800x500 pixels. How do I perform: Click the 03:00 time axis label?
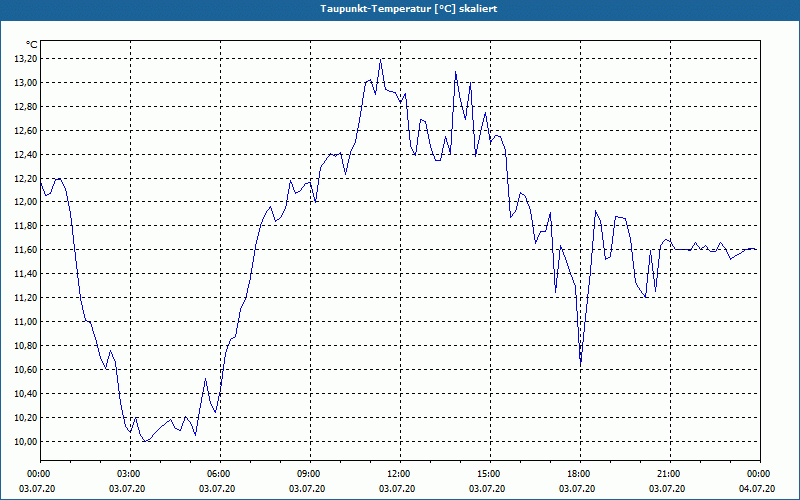130,474
